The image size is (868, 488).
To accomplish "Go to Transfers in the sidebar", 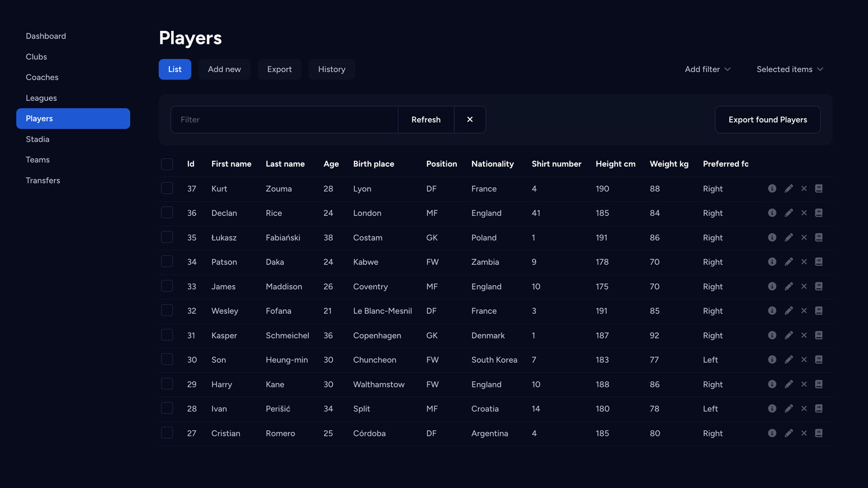I will (x=43, y=180).
